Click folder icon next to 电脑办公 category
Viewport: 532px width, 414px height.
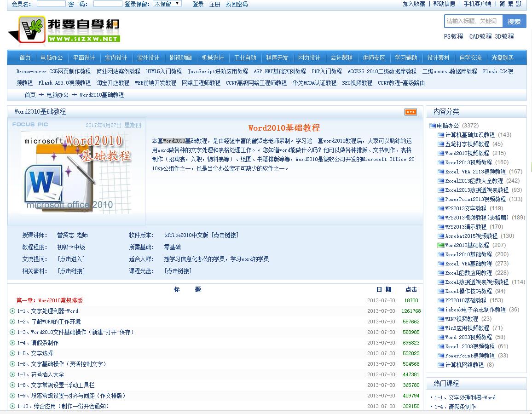click(433, 126)
